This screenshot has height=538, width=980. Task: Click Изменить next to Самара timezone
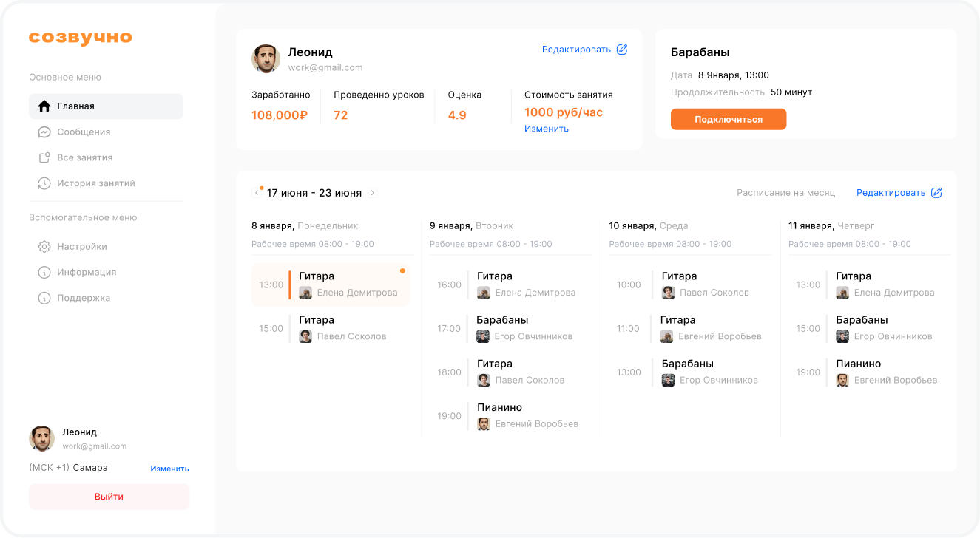pos(169,469)
